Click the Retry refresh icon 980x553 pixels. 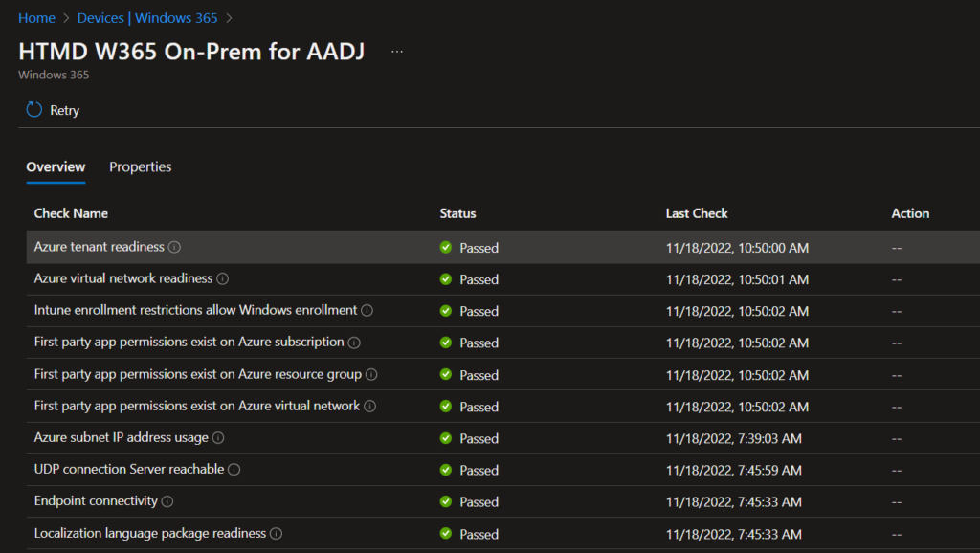(x=34, y=110)
